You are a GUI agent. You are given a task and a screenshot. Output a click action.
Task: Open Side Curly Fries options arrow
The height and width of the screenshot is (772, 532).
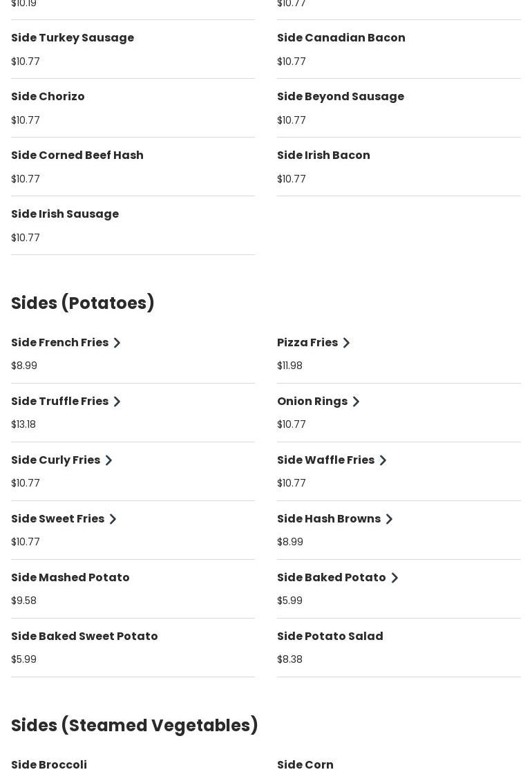coord(109,460)
